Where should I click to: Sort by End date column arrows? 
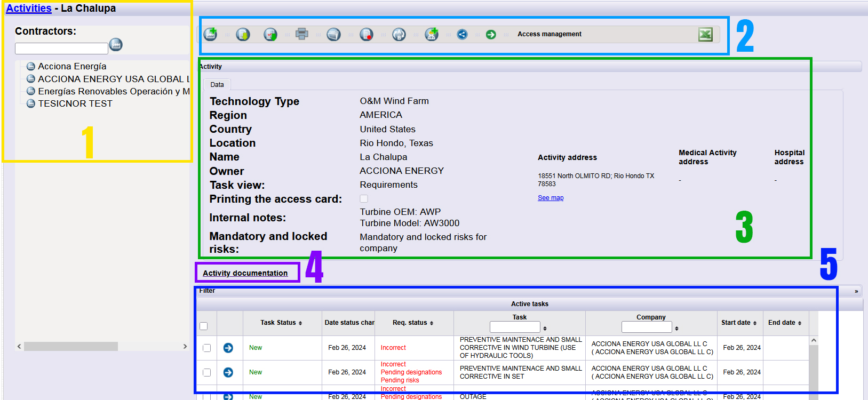point(800,323)
